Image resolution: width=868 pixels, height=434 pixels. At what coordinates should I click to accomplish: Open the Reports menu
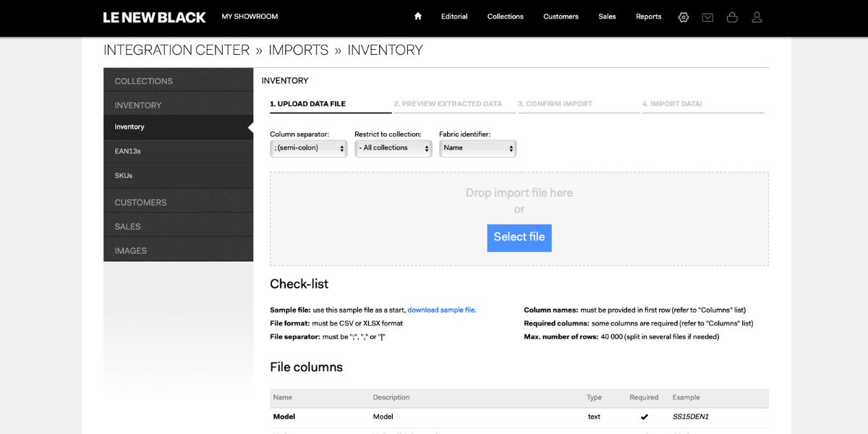[x=648, y=17]
